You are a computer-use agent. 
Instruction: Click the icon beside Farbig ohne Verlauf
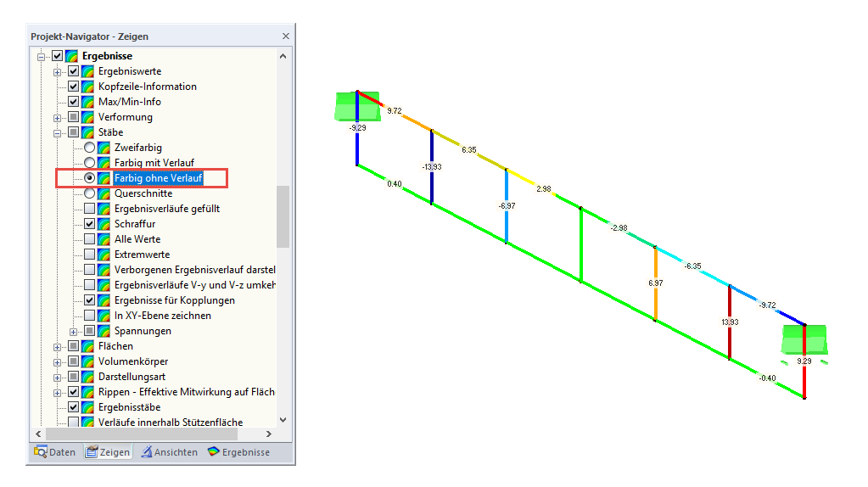click(x=104, y=178)
